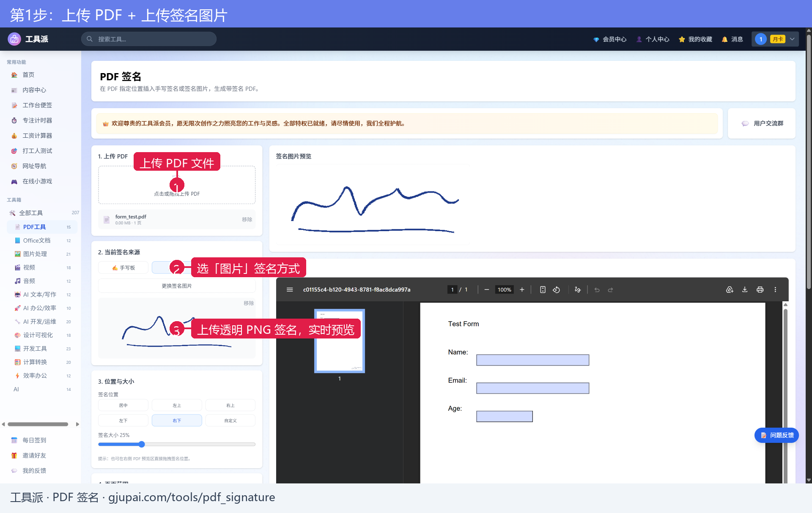Zoom in the PDF viewer

coord(522,290)
